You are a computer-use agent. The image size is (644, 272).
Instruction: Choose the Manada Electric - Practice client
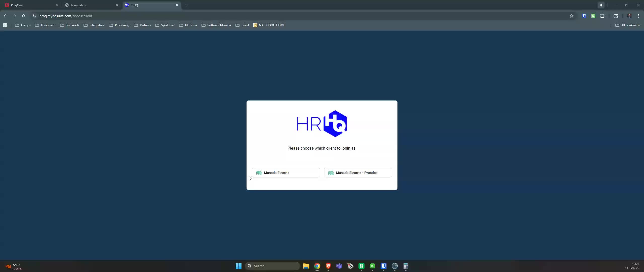[358, 173]
